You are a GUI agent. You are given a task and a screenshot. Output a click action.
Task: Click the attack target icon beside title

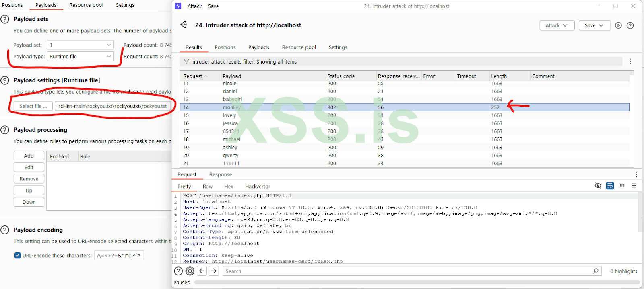pos(184,25)
